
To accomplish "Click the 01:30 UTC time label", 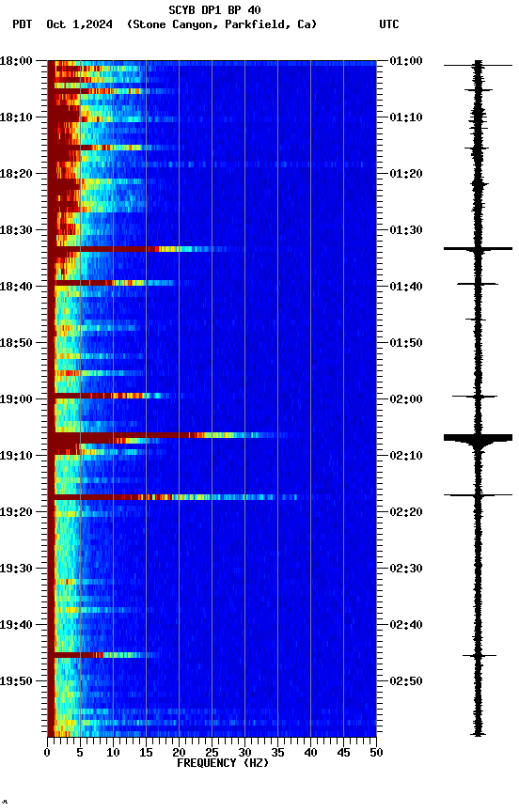I will 406,230.
